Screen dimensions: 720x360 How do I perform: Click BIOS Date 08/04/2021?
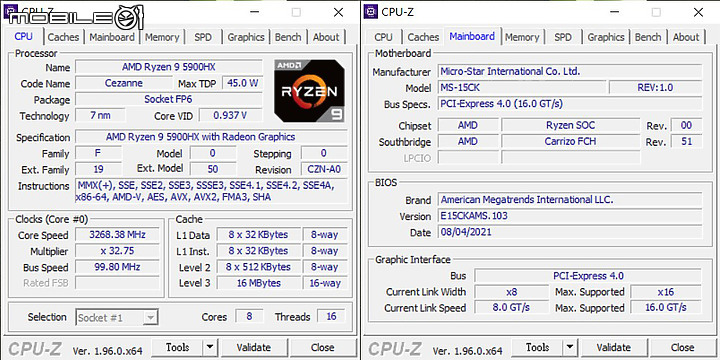[570, 232]
